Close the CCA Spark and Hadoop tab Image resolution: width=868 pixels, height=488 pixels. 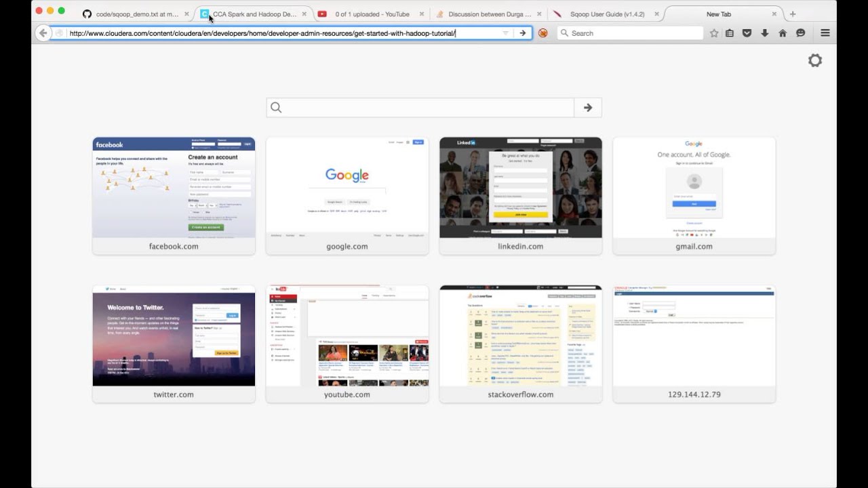click(304, 14)
